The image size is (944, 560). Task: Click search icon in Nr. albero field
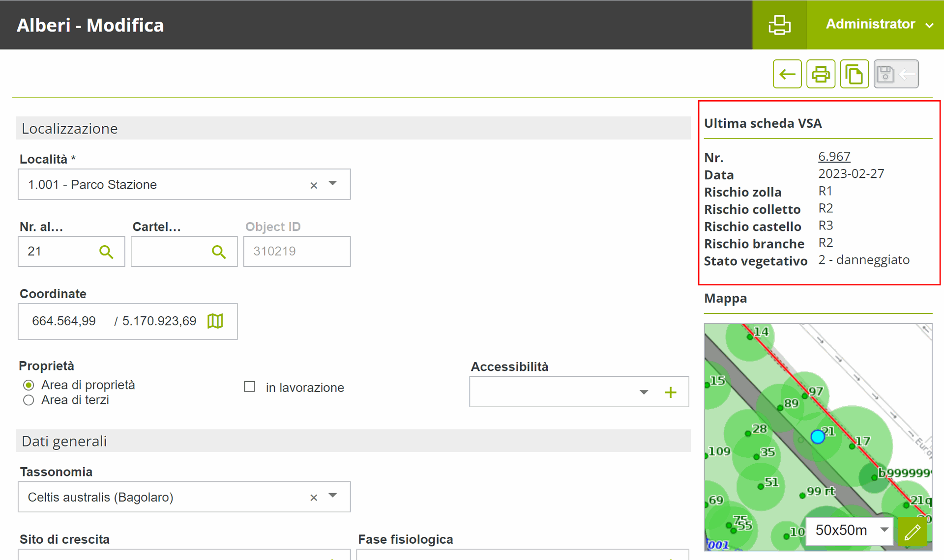coord(106,252)
